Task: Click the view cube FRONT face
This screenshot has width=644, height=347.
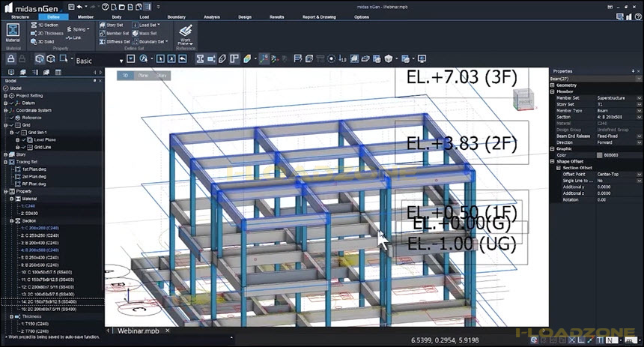Action: tap(525, 101)
